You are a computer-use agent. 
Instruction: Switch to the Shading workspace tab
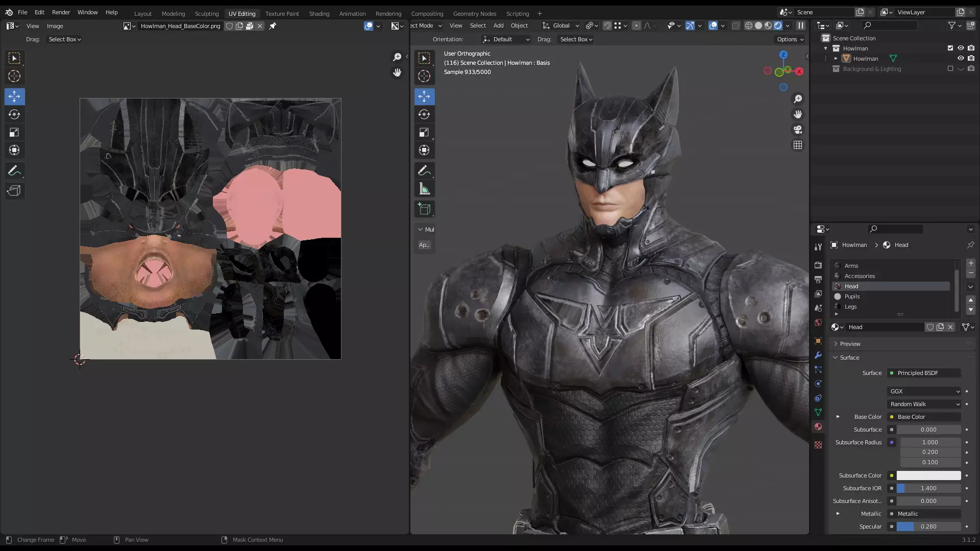point(319,14)
